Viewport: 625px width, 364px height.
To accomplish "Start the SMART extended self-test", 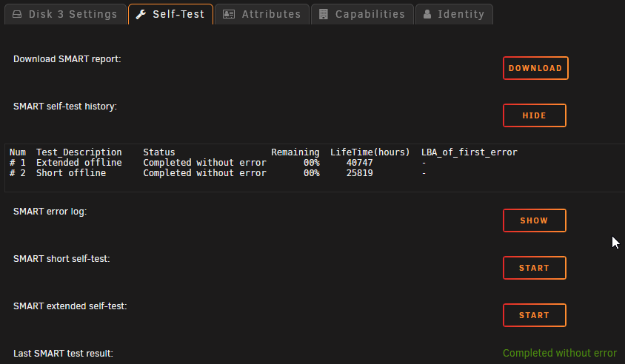I will [x=534, y=315].
